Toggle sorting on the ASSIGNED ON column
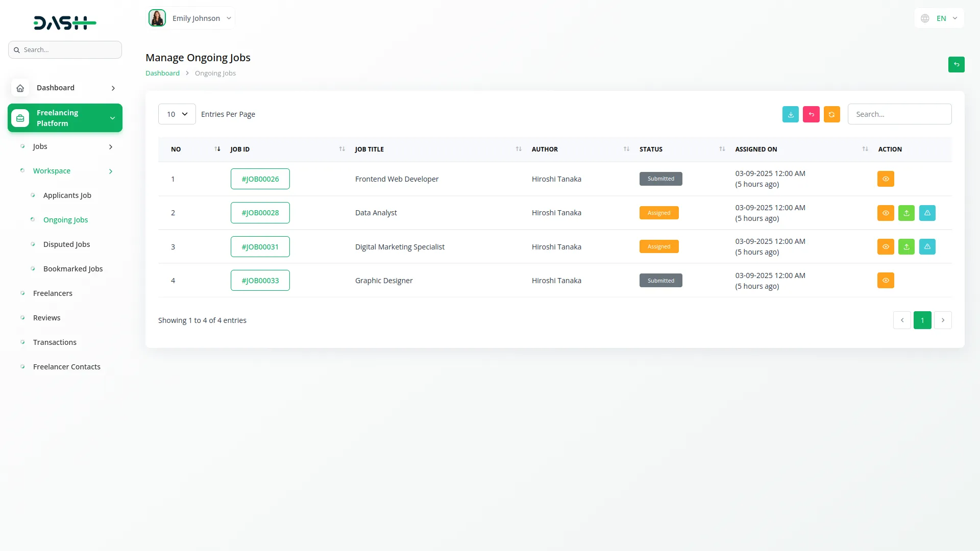980x551 pixels. pyautogui.click(x=865, y=149)
